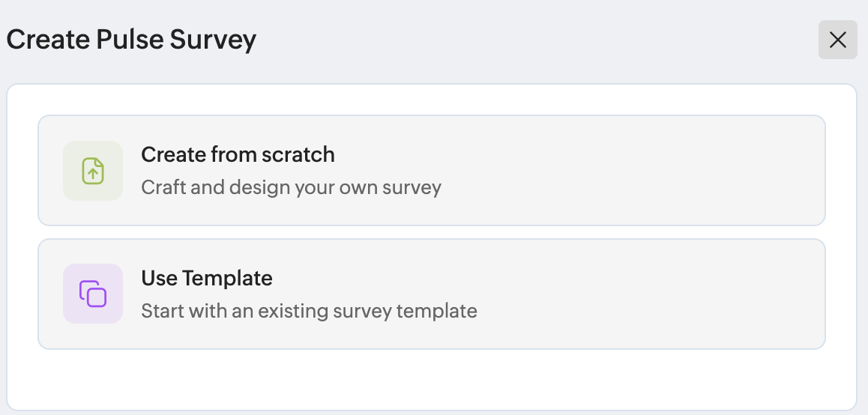Click the 'Create from scratch' heading text
The width and height of the screenshot is (868, 415).
238,154
